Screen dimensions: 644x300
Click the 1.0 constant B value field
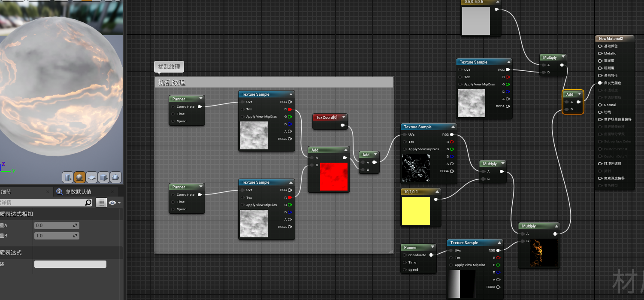[x=56, y=236]
